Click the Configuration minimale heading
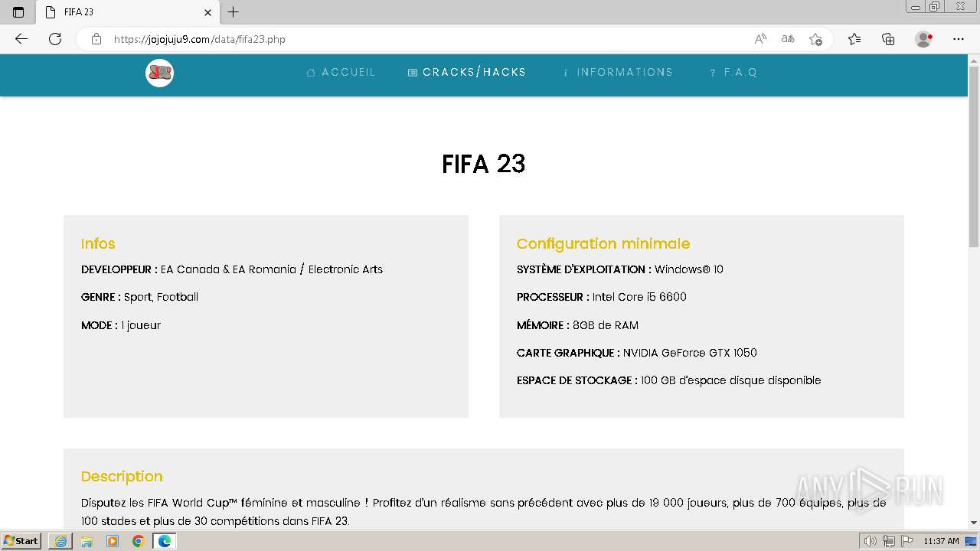980x551 pixels. click(x=603, y=243)
